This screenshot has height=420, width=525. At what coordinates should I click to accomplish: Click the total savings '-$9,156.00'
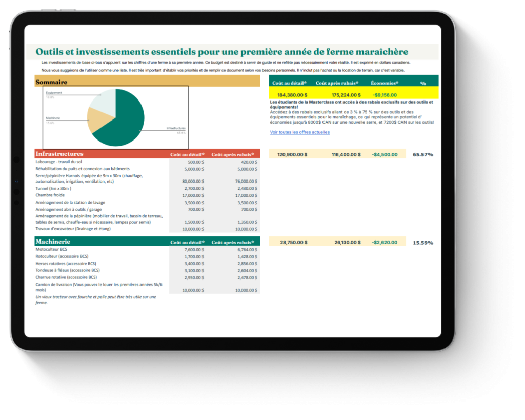[385, 95]
